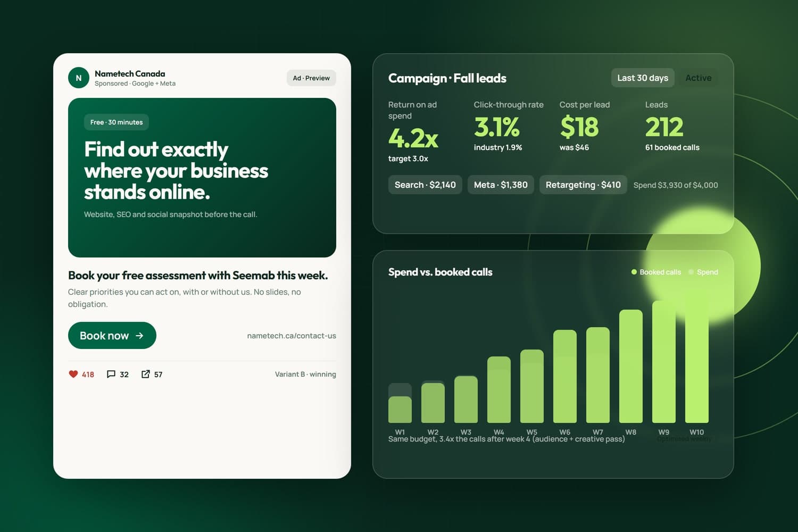The height and width of the screenshot is (532, 798).
Task: Click the 212 leads value
Action: 664,127
